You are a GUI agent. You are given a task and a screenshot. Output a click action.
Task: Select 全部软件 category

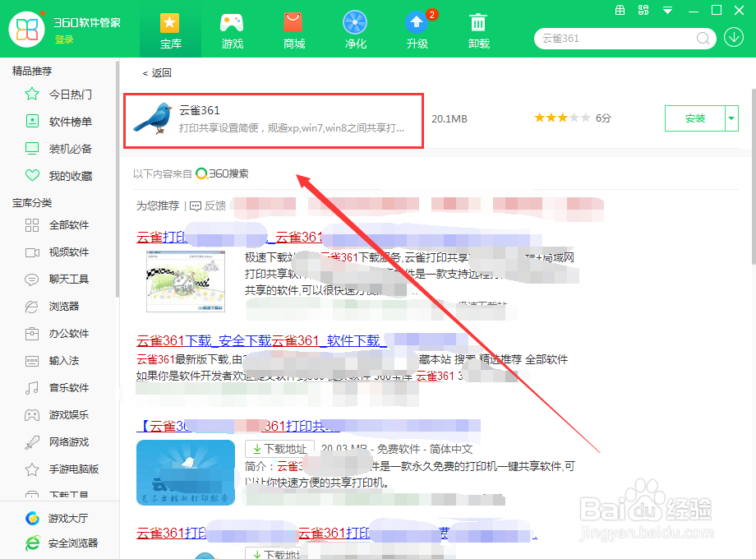click(x=57, y=224)
